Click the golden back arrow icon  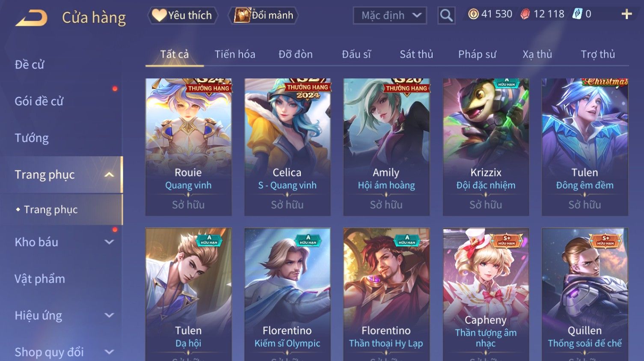[x=31, y=18]
